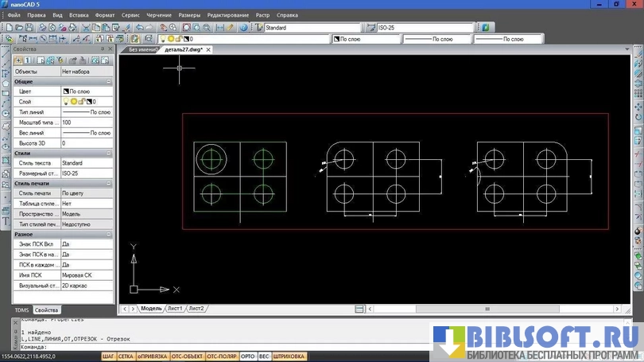Toggle ОРТО mode in status bar

[247, 356]
